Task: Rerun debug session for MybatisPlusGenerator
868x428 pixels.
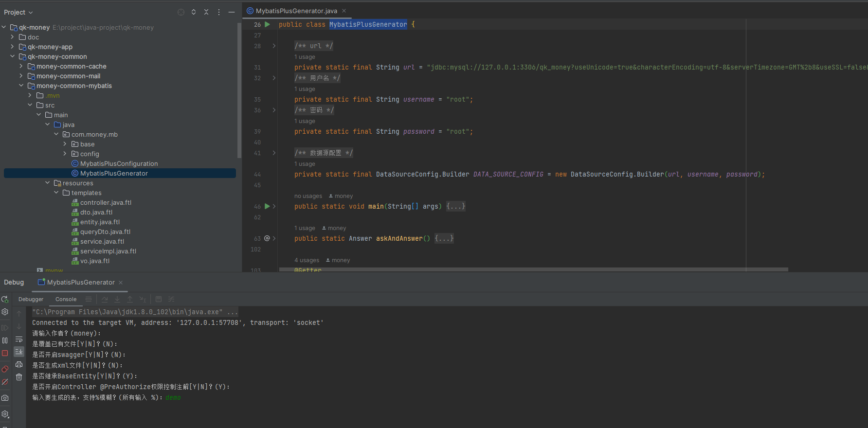Action: click(5, 299)
